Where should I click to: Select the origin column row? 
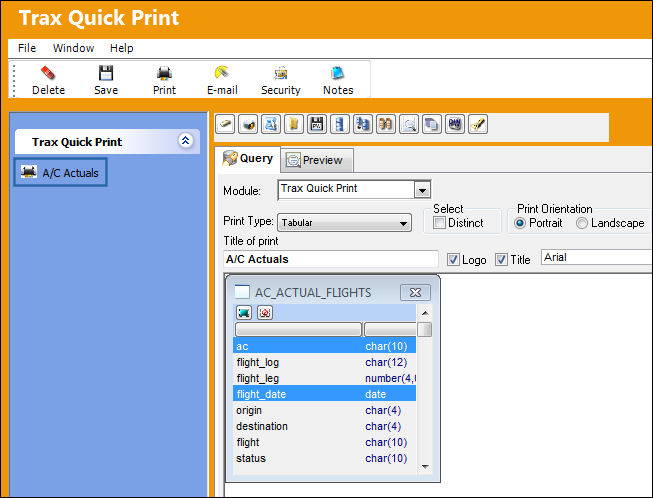[324, 410]
